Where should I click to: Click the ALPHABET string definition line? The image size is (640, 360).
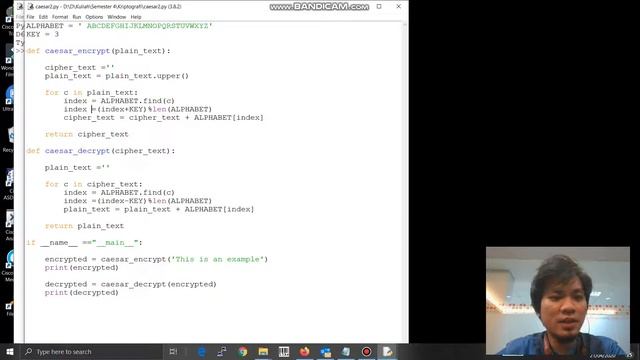(x=119, y=26)
